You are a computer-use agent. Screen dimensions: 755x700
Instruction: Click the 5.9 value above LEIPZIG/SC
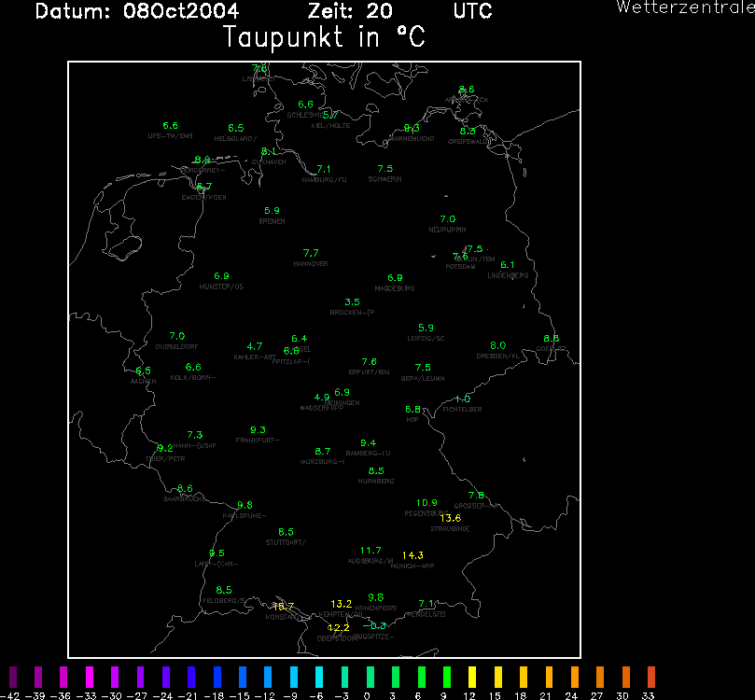[x=426, y=328]
